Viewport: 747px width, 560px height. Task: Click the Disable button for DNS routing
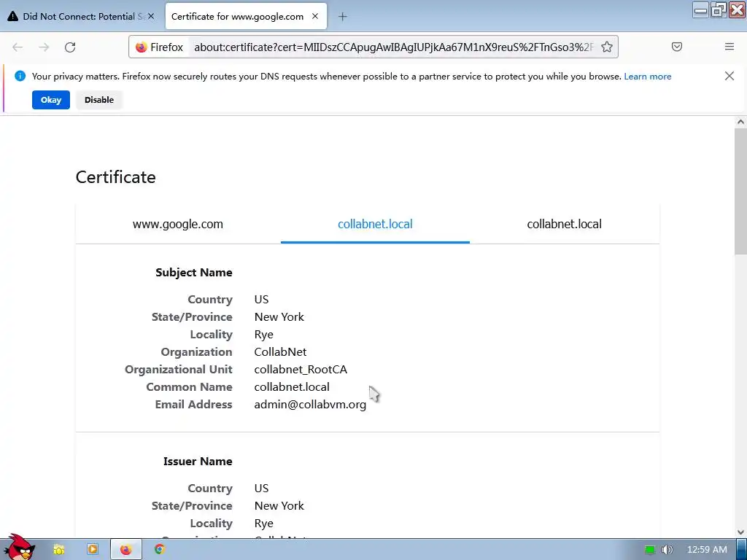tap(99, 100)
